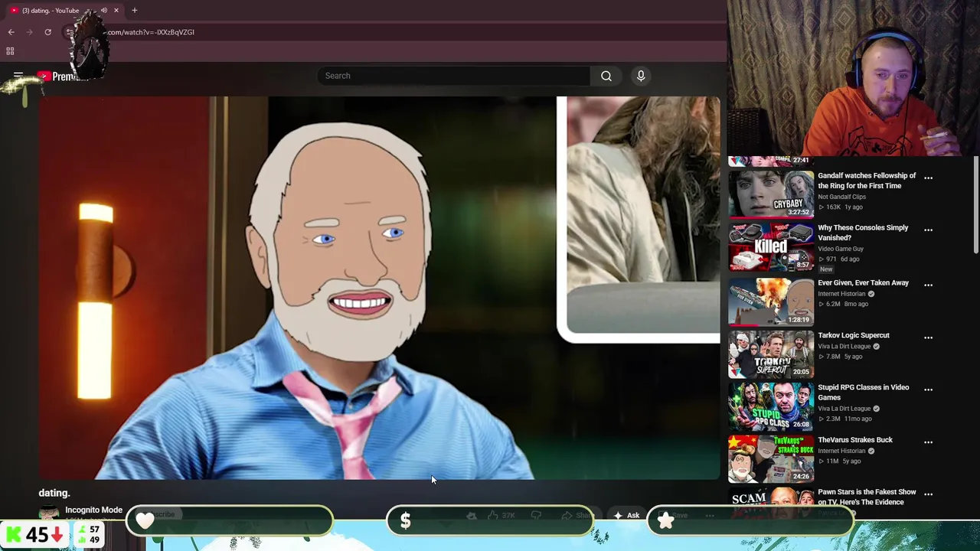Click 'Internet Historian' under Ever Given video
Viewport: 980px width, 551px height.
coord(841,294)
